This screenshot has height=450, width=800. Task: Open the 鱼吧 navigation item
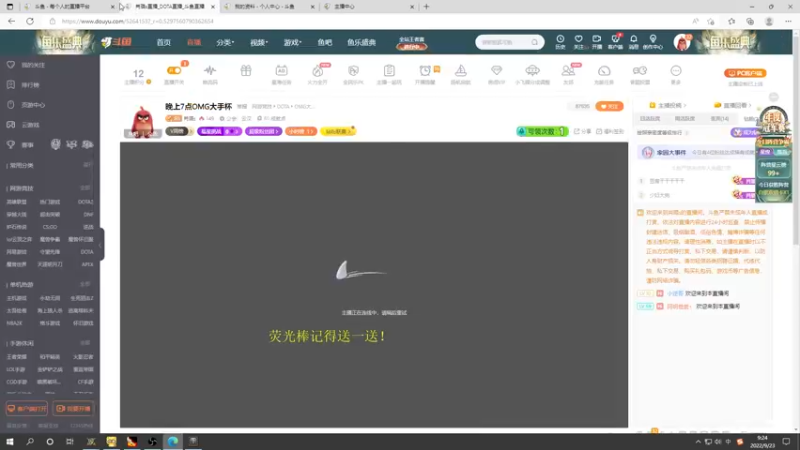pyautogui.click(x=324, y=42)
